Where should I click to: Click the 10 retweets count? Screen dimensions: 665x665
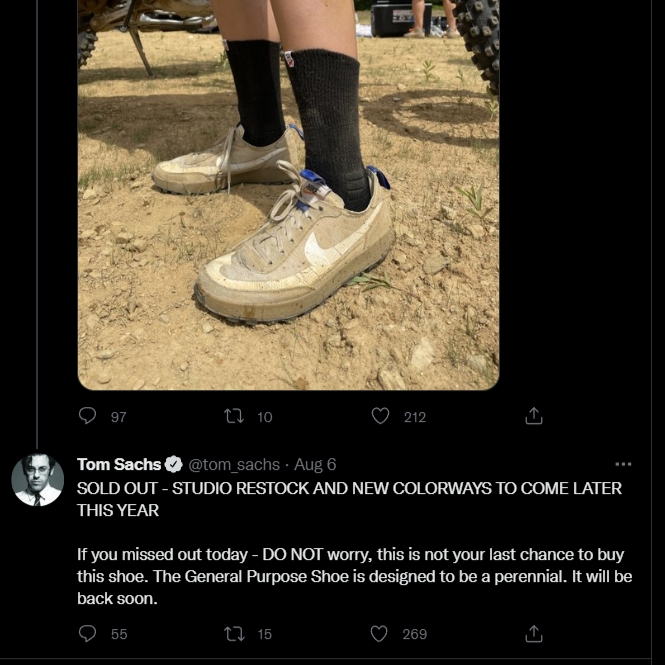click(265, 417)
